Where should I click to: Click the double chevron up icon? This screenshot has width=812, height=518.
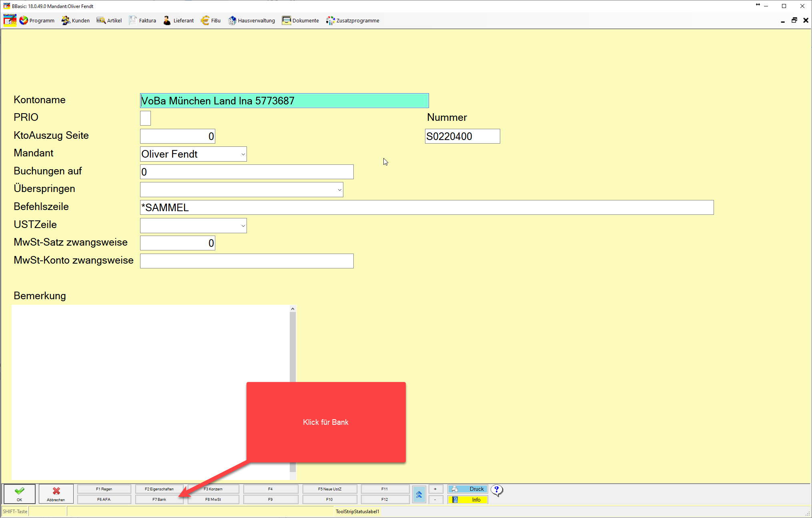pyautogui.click(x=419, y=495)
